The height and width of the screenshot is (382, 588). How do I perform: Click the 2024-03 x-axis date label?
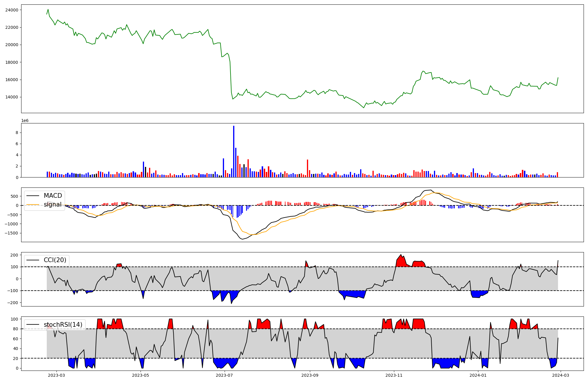[561, 375]
